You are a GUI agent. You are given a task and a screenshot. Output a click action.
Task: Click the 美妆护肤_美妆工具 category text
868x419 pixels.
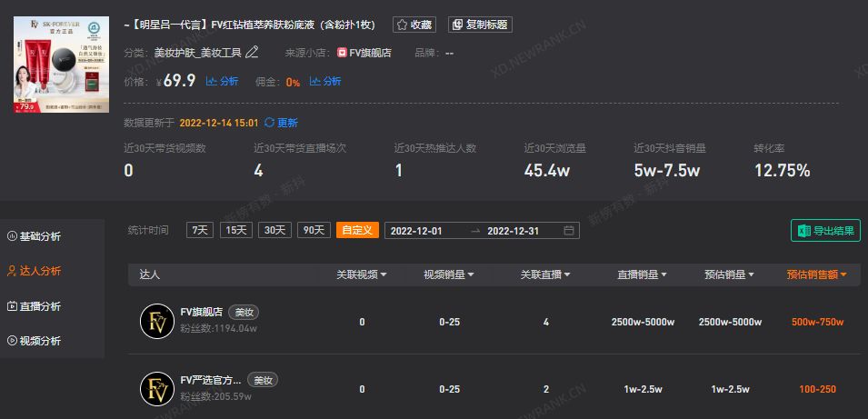point(197,53)
